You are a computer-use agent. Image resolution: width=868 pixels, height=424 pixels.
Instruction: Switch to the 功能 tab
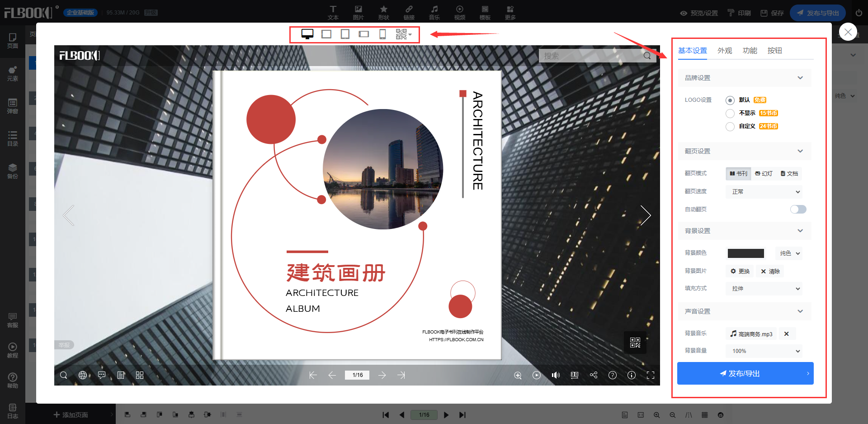[750, 51]
